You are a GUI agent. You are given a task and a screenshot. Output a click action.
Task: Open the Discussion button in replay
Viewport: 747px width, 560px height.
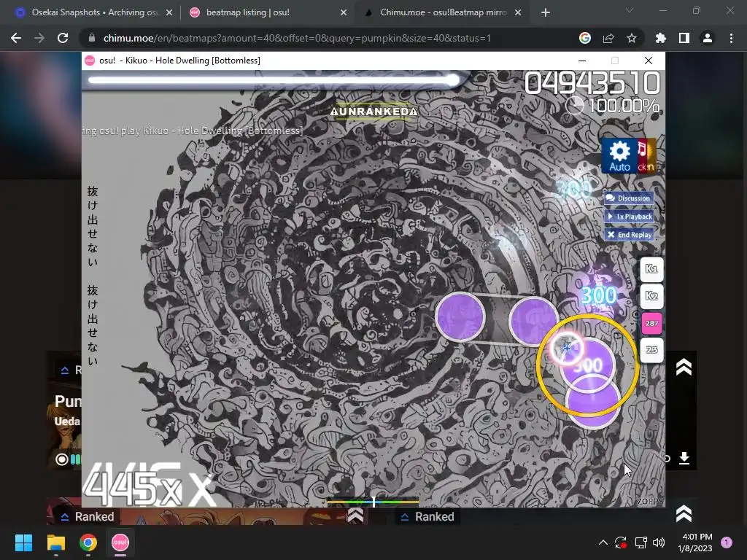[629, 198]
